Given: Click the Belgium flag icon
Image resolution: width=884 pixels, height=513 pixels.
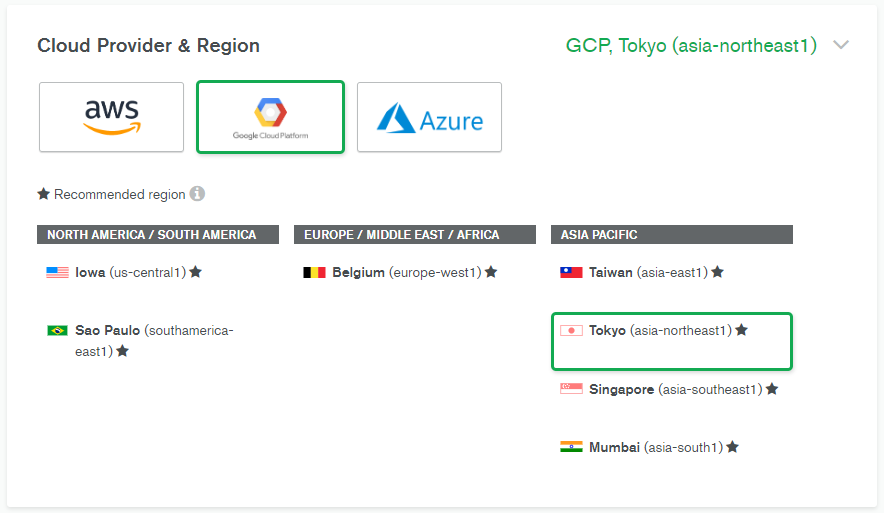Looking at the screenshot, I should pos(315,273).
